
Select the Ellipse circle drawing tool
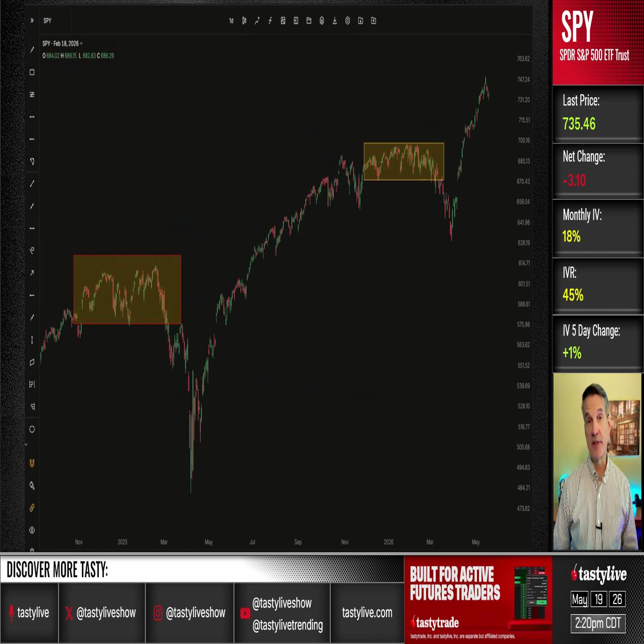[32, 429]
